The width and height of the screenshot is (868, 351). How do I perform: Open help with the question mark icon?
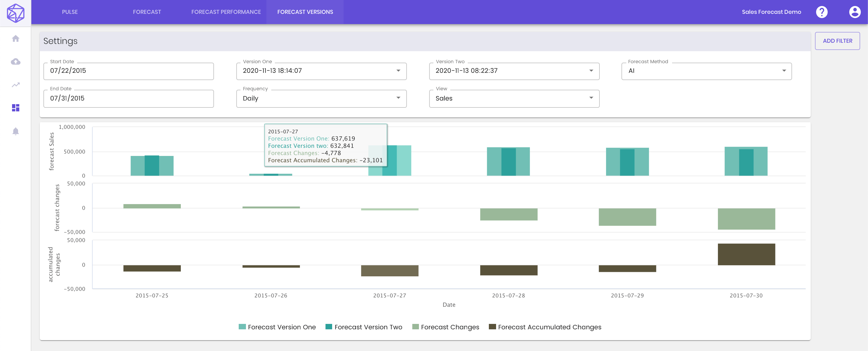tap(822, 12)
